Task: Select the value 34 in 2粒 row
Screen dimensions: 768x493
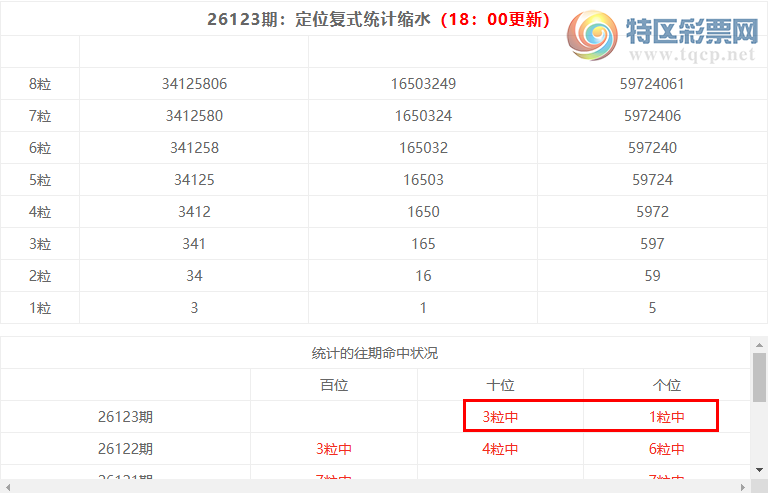Action: pos(194,276)
